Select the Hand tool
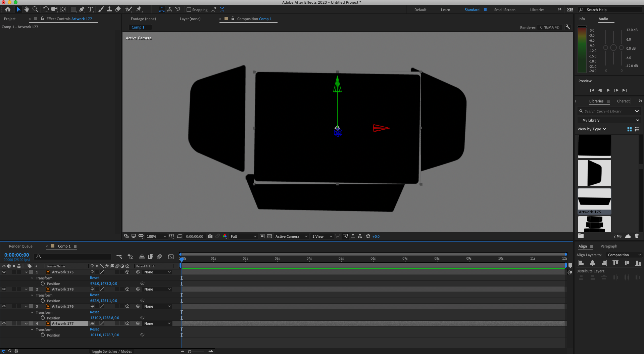 pos(27,9)
